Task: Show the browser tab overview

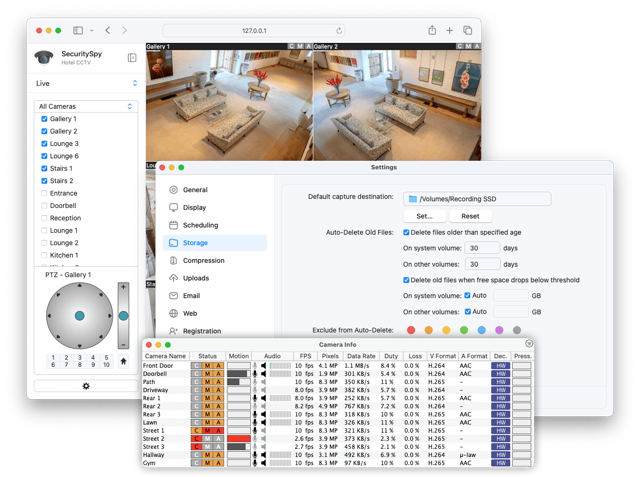Action: [x=467, y=31]
